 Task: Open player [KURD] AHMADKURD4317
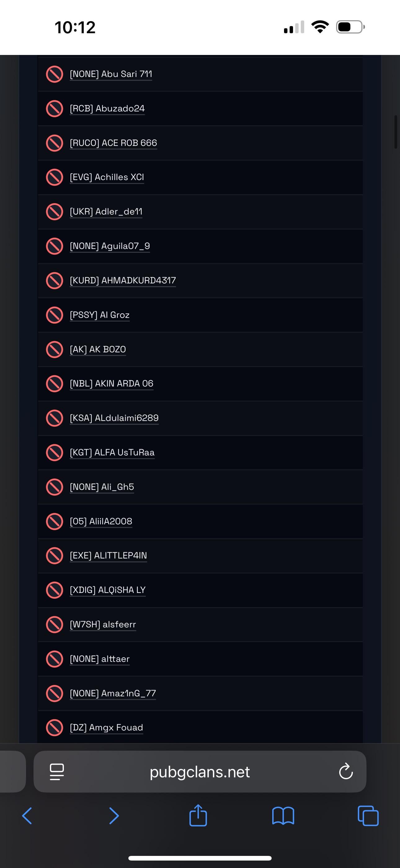(122, 280)
